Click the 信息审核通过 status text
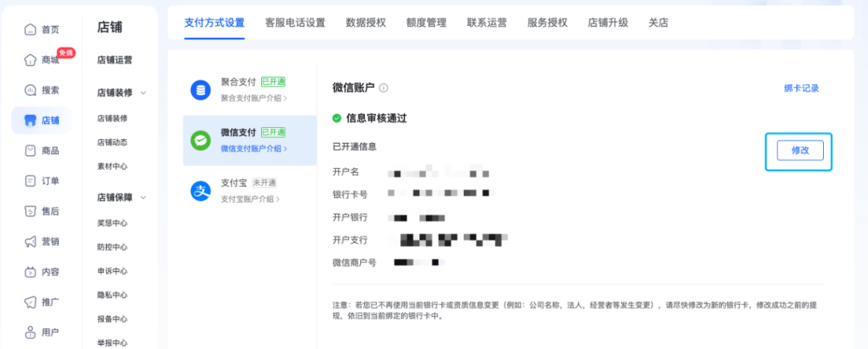 point(376,118)
